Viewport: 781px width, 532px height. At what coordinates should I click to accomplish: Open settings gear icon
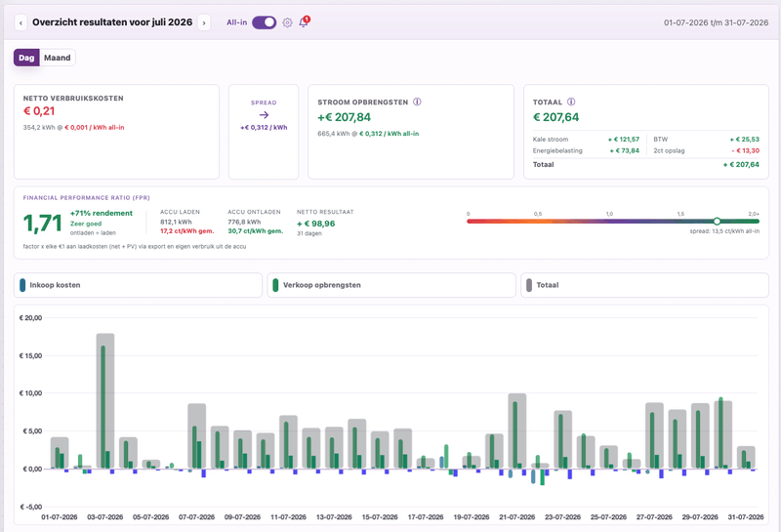(x=287, y=22)
